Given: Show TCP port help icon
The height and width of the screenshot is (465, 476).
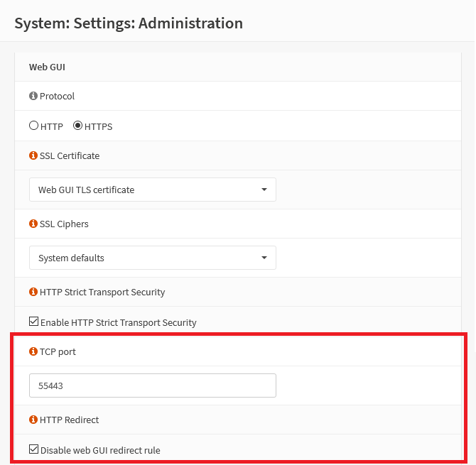Looking at the screenshot, I should pos(33,351).
